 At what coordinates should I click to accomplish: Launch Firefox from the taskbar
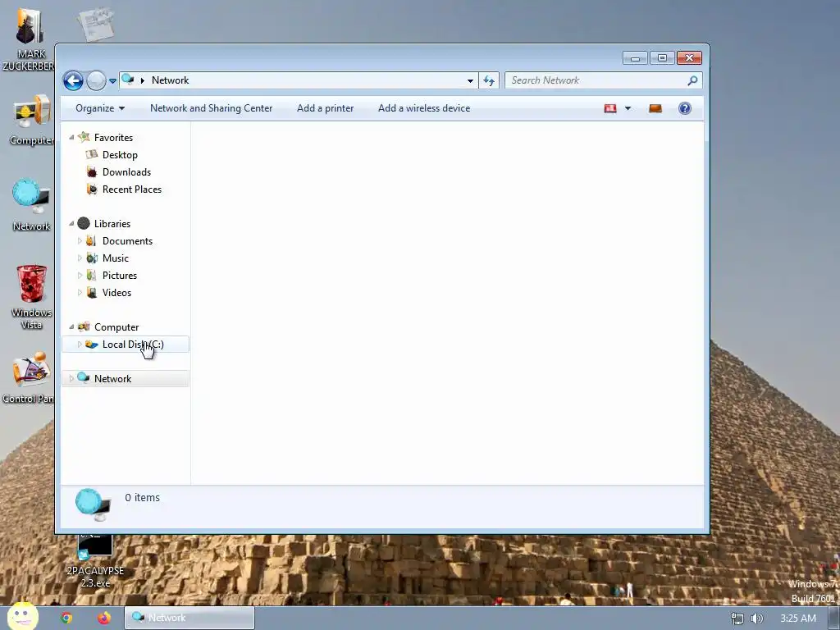click(104, 618)
